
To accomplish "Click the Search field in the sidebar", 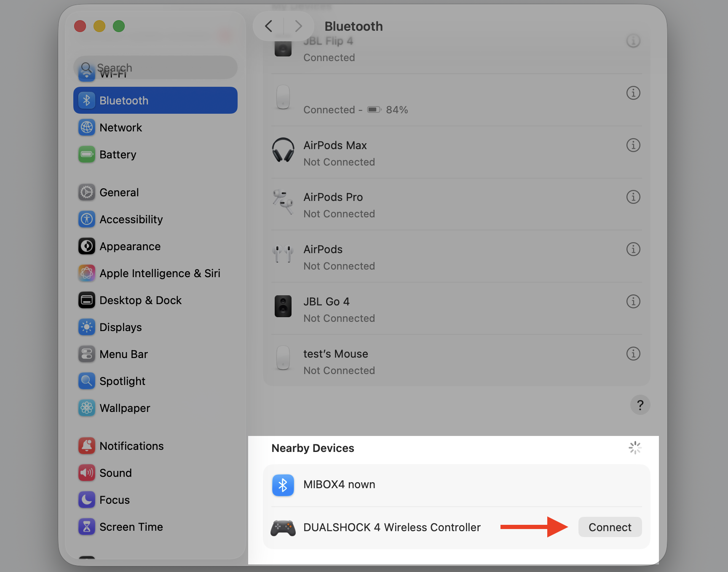I will click(155, 67).
